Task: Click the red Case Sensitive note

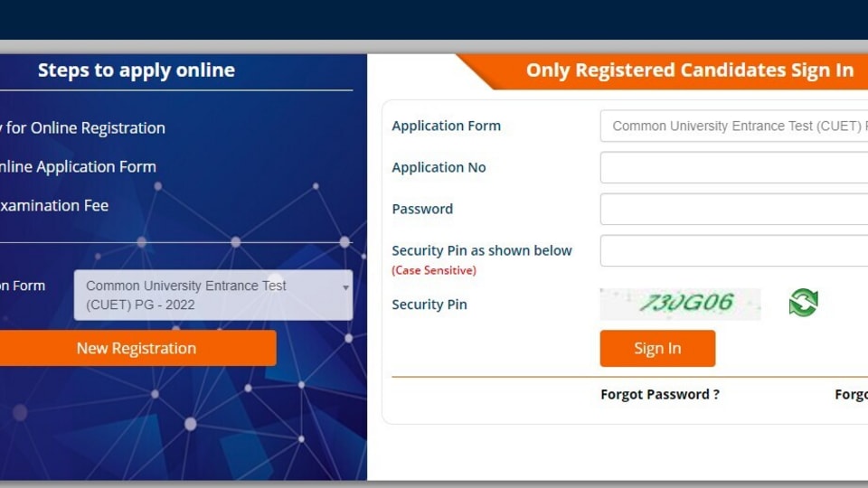Action: point(434,270)
